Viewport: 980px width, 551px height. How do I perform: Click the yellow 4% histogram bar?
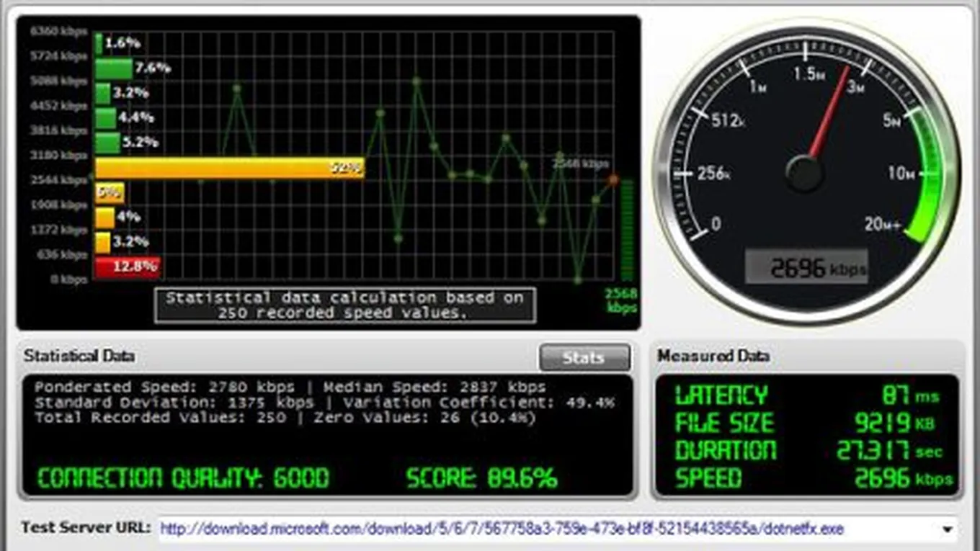tap(104, 217)
